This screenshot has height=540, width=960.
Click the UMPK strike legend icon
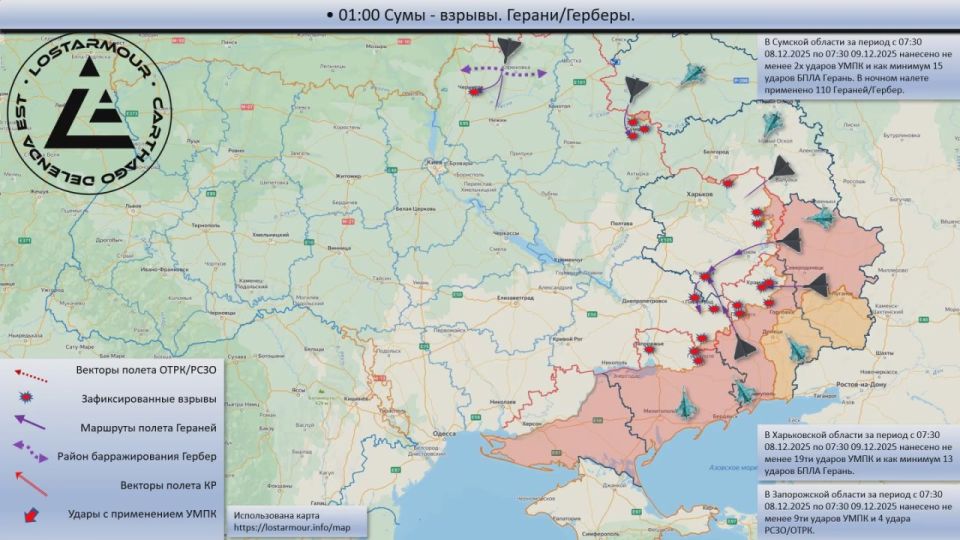click(30, 515)
